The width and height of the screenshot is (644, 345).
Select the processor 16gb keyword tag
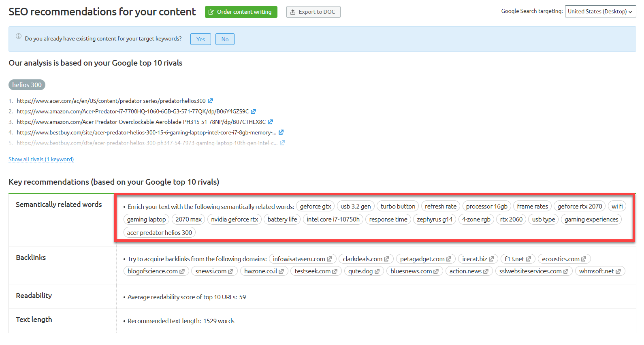(487, 207)
